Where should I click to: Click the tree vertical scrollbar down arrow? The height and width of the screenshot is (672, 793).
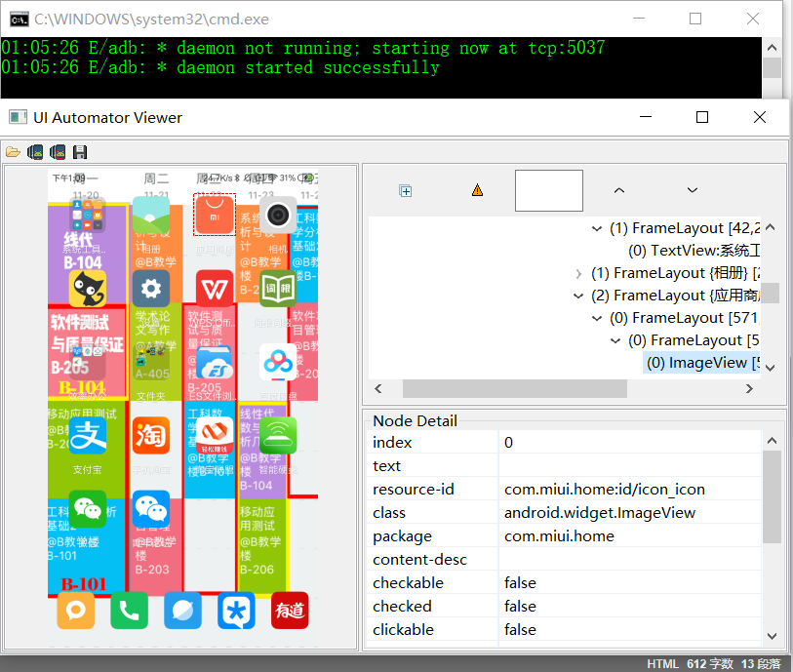click(x=771, y=368)
